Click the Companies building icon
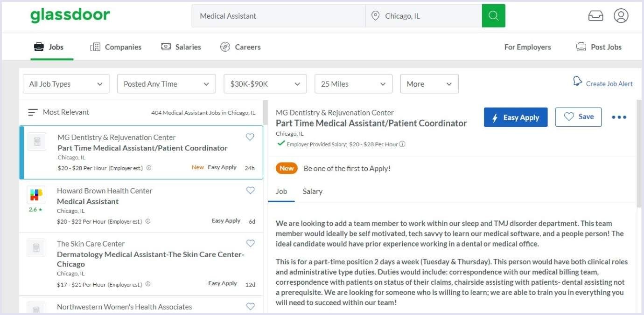This screenshot has height=315, width=644. pos(95,47)
